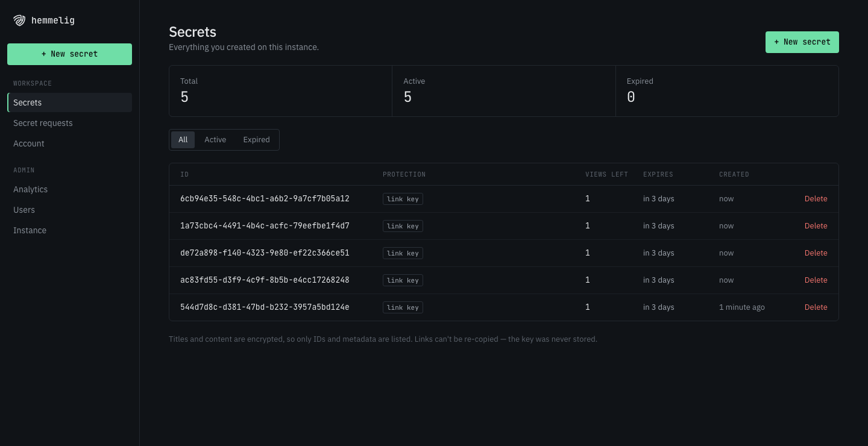
Task: Click 'in 3 days' in 544d7d8c row
Action: coord(659,307)
